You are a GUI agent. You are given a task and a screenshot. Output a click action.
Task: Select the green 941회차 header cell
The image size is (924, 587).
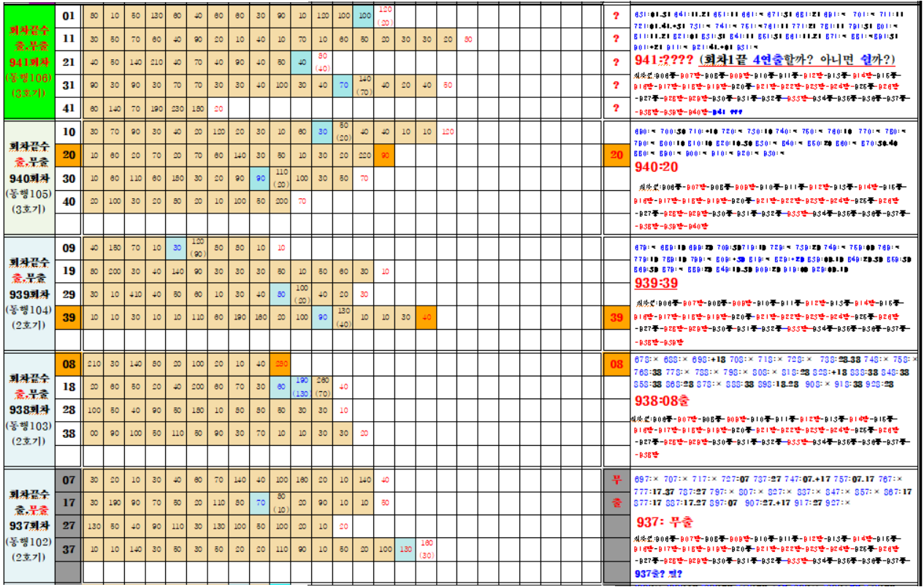point(28,61)
